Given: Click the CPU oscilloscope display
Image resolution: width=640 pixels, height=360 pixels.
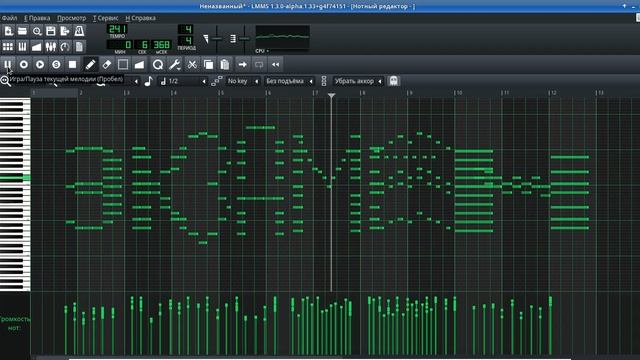Looking at the screenshot, I should point(282,38).
